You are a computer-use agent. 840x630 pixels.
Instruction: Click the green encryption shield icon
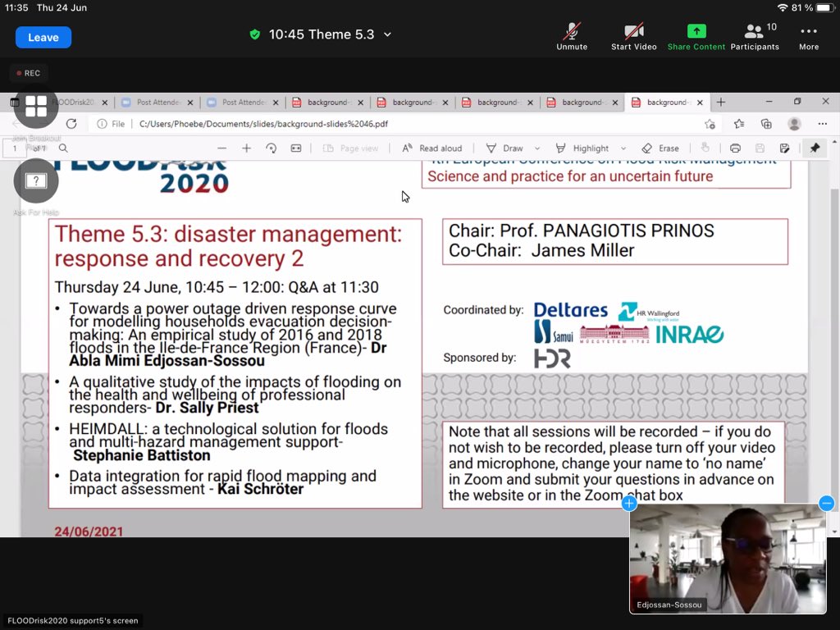click(x=255, y=34)
